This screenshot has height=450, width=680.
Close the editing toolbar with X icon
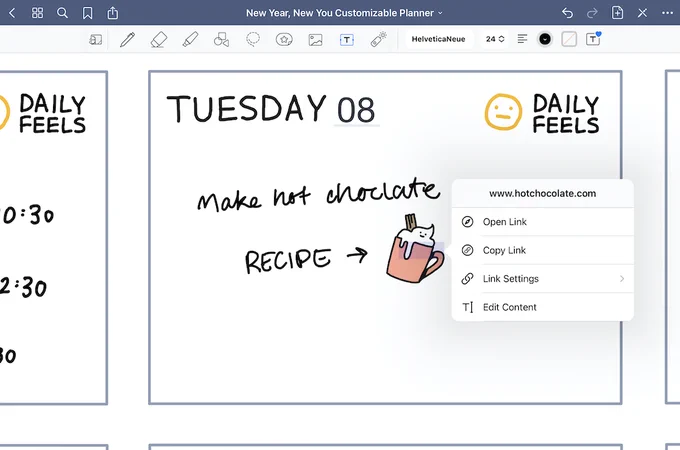point(642,13)
